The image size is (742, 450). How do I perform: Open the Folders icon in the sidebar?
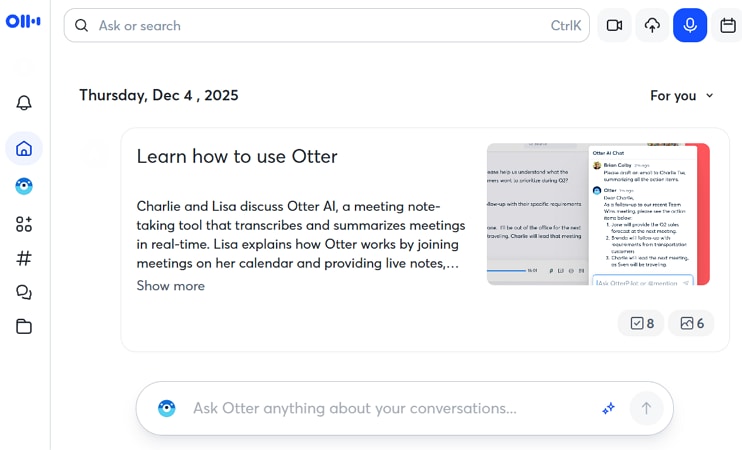(x=24, y=326)
